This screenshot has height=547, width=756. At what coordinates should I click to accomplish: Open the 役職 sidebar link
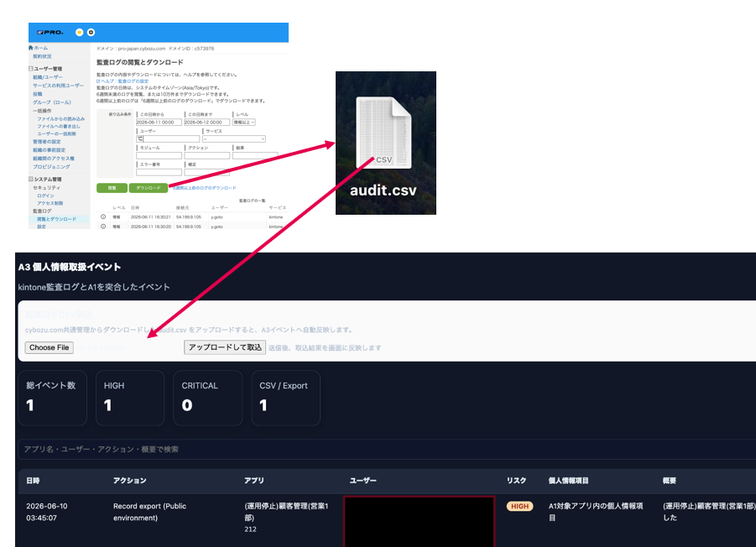pos(37,94)
